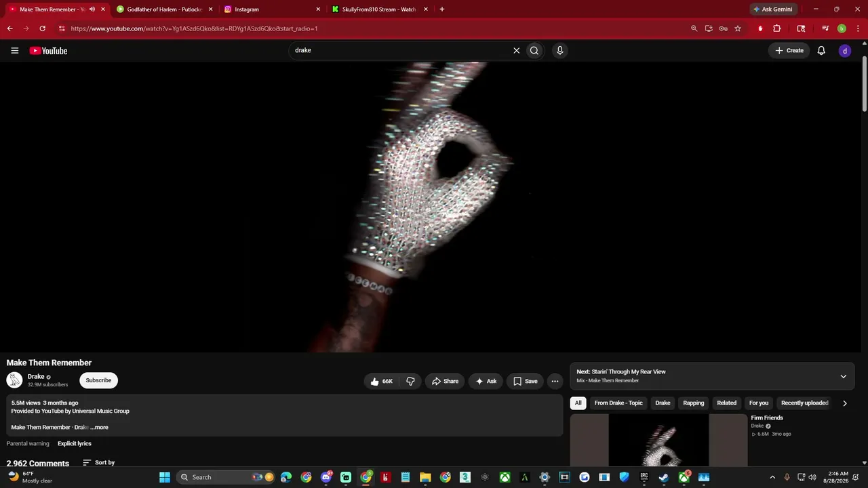Open the YouTube account avatar menu
The image size is (868, 488).
845,50
